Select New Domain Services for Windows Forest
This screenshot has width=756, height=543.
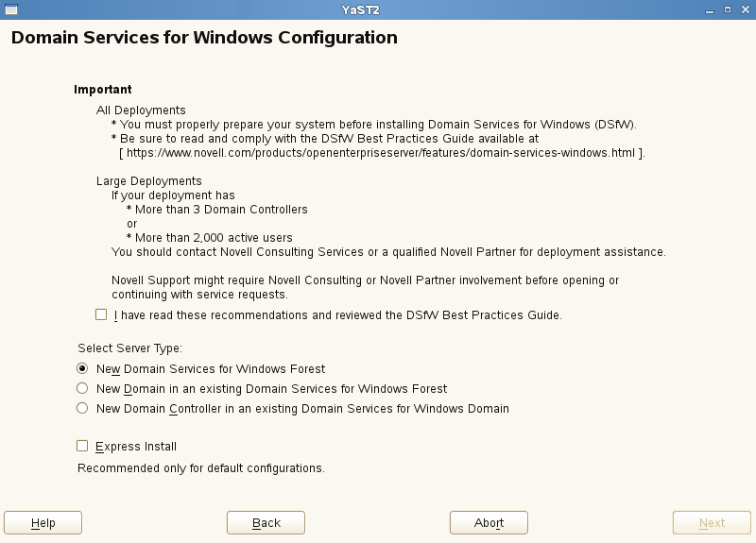[x=82, y=368]
